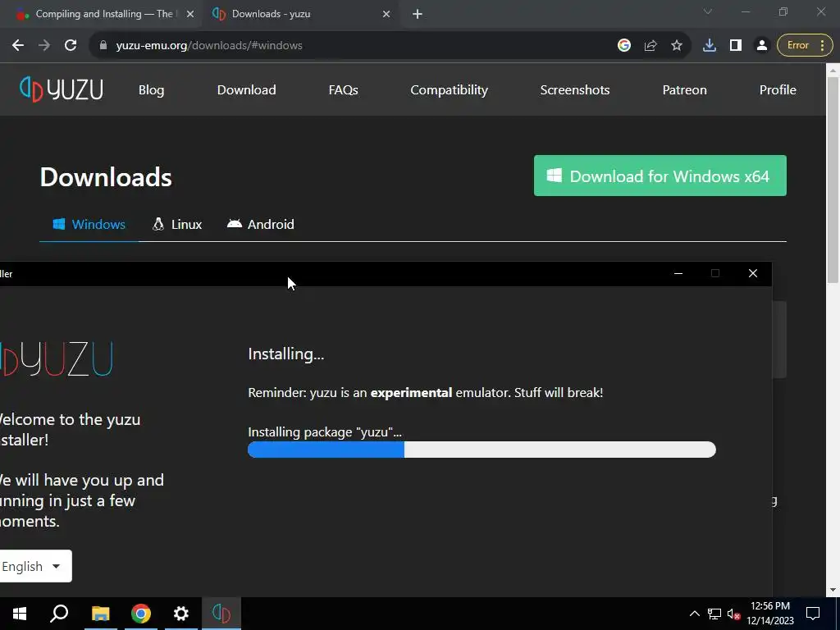Image resolution: width=840 pixels, height=630 pixels.
Task: Select the Windows downloads tab
Action: pos(89,225)
